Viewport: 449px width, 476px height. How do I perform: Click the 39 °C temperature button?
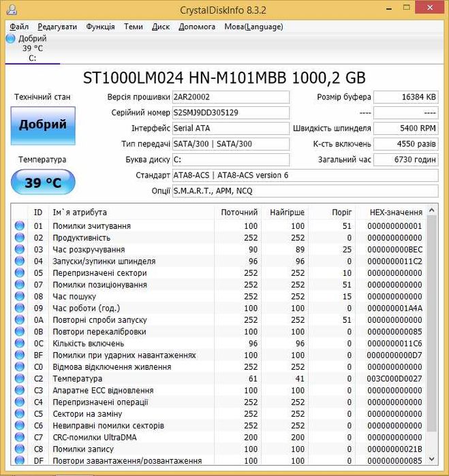pos(43,182)
